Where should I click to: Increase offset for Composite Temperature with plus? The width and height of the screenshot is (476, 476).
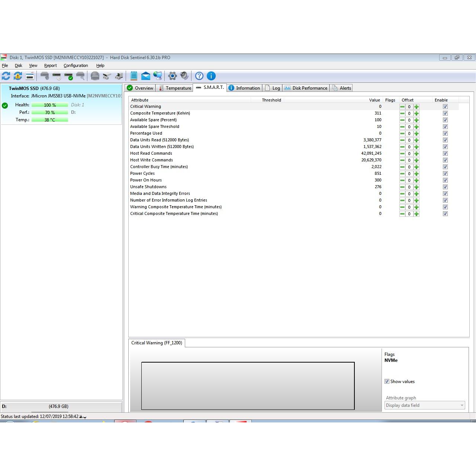(416, 113)
